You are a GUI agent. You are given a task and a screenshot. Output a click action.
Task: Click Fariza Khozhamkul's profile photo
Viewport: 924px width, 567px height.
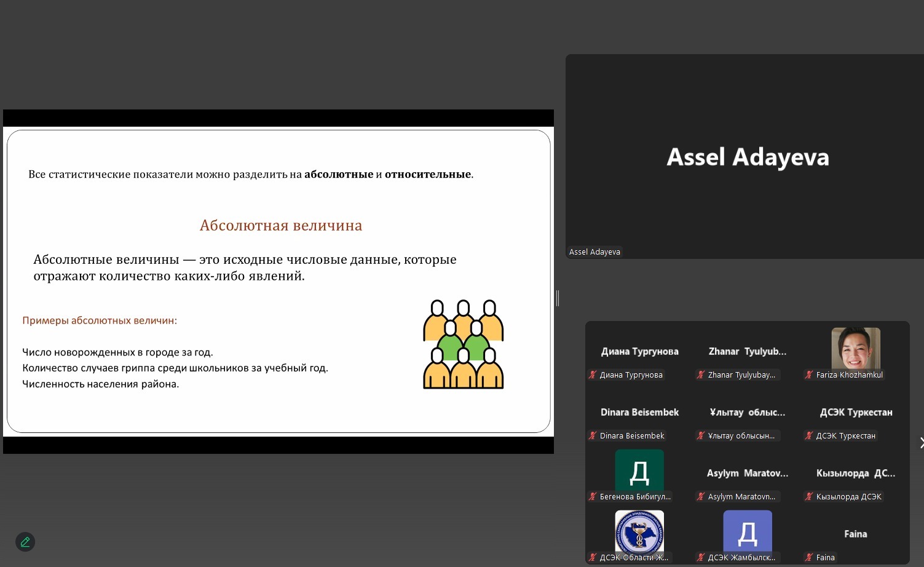click(855, 348)
